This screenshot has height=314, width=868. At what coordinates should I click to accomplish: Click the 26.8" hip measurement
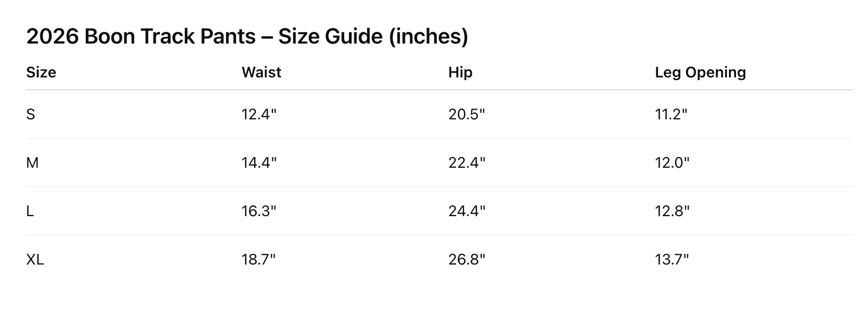pyautogui.click(x=467, y=259)
